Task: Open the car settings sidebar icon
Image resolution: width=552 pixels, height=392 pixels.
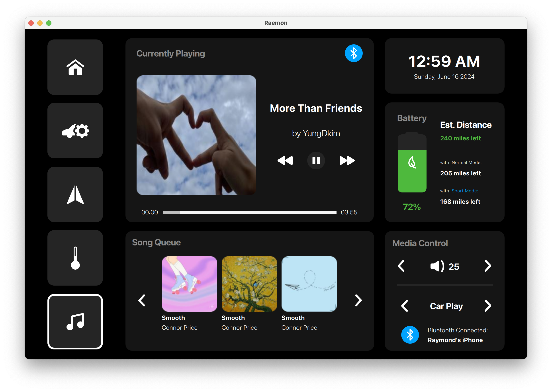Action: pos(75,131)
